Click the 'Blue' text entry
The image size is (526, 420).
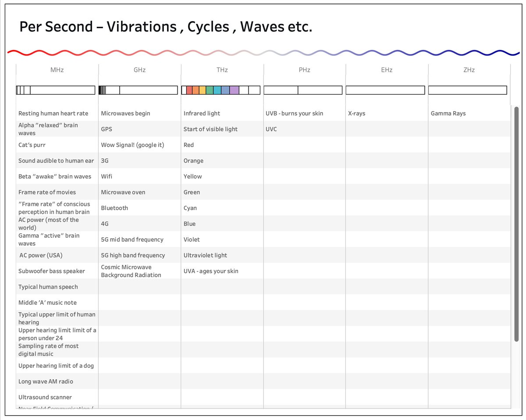pos(189,224)
